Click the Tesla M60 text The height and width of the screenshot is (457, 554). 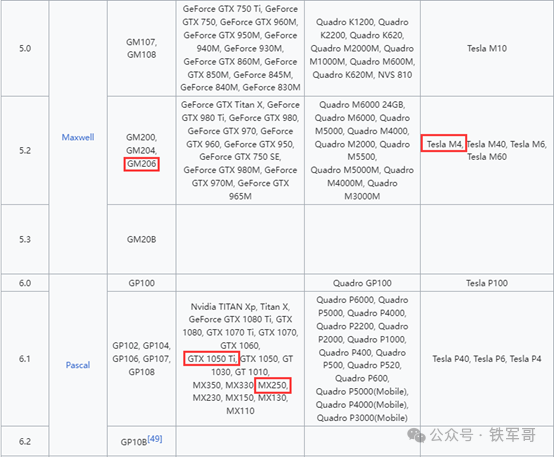[487, 157]
